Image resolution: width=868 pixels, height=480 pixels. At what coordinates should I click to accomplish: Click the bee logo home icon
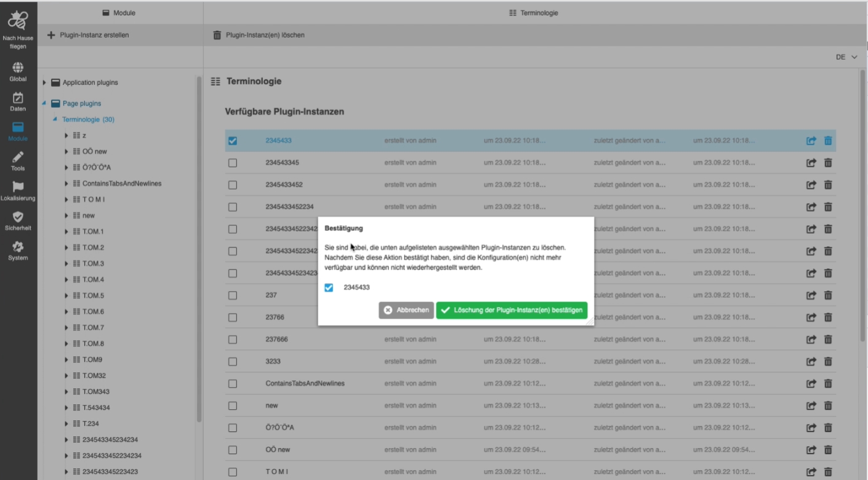(x=18, y=21)
